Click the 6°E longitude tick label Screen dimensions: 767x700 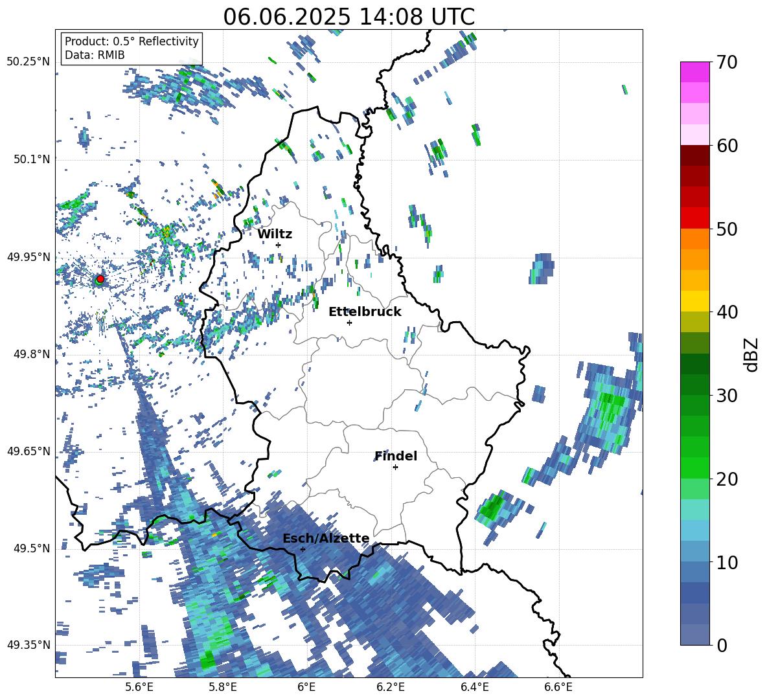pyautogui.click(x=306, y=687)
